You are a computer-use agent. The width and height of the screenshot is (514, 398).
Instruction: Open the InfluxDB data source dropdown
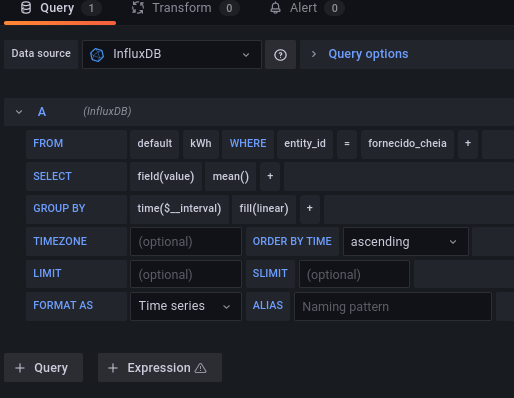[x=172, y=54]
